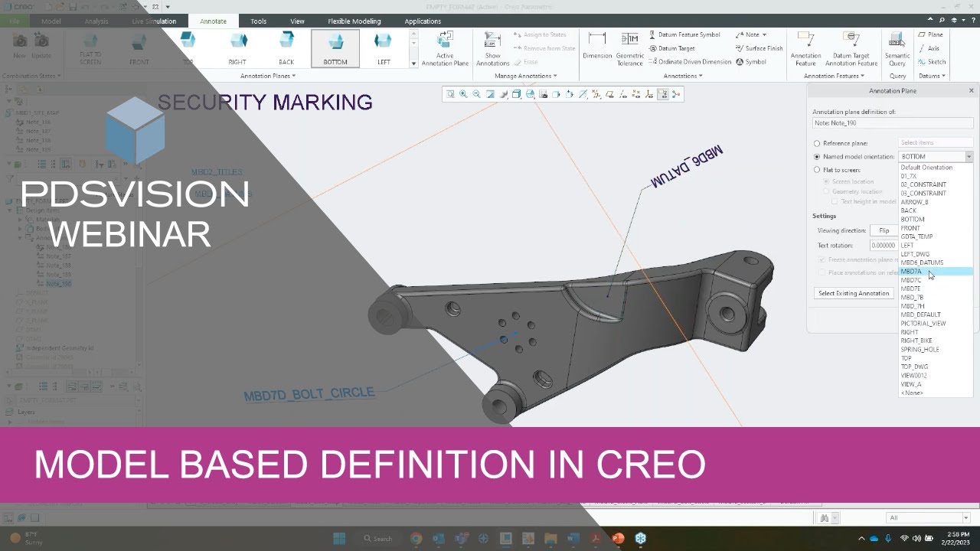Insert a Symbol annotation

coord(750,62)
